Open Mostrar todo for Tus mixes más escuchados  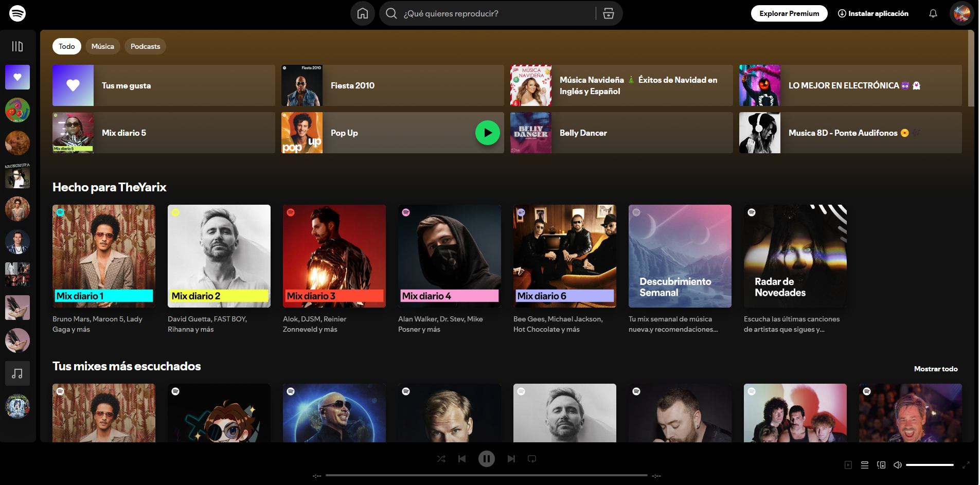point(936,369)
